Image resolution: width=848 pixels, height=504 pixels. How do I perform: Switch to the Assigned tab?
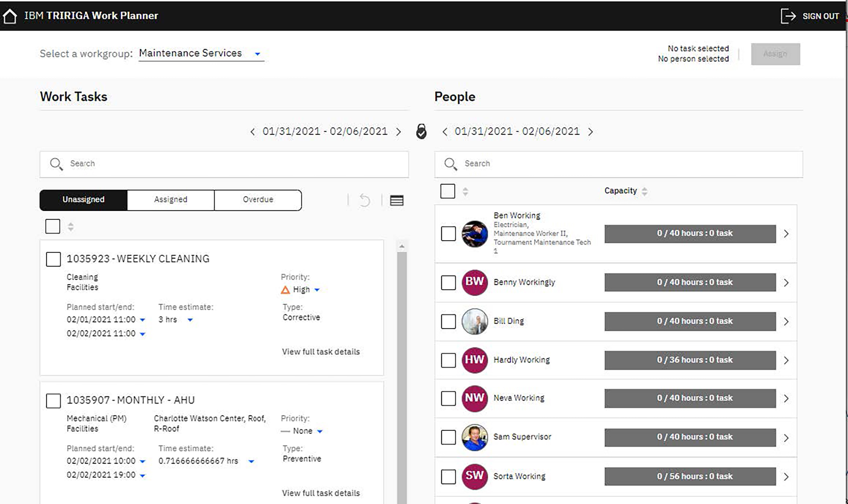pyautogui.click(x=170, y=200)
